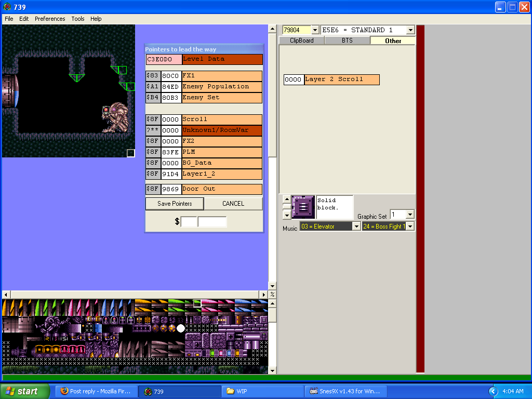Click CANCEL in the pointers dialog

point(233,204)
